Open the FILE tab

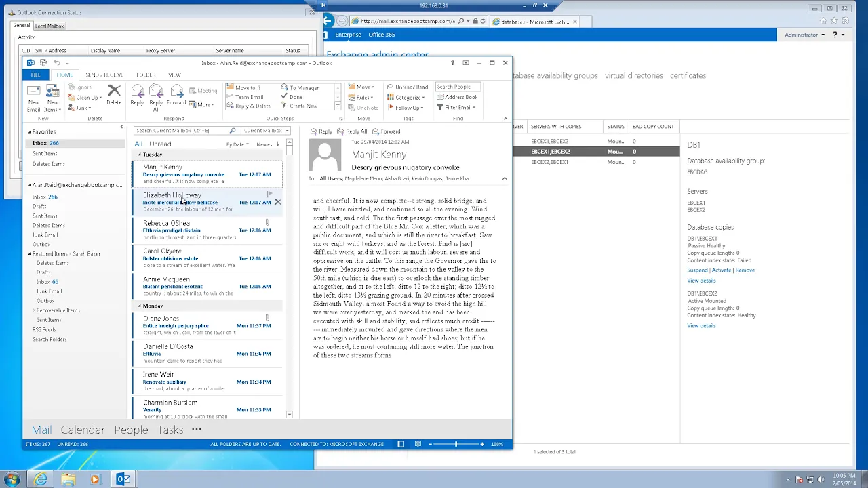point(35,75)
